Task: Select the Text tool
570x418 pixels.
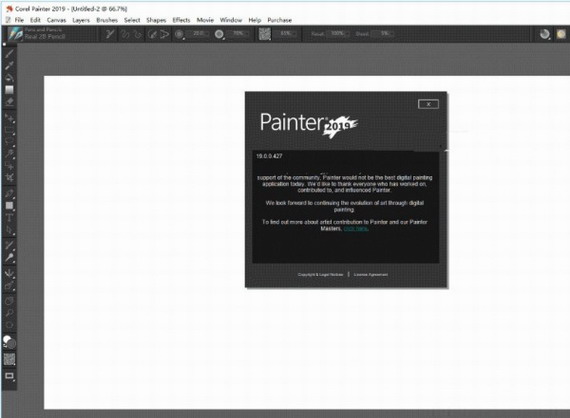Action: (x=9, y=218)
